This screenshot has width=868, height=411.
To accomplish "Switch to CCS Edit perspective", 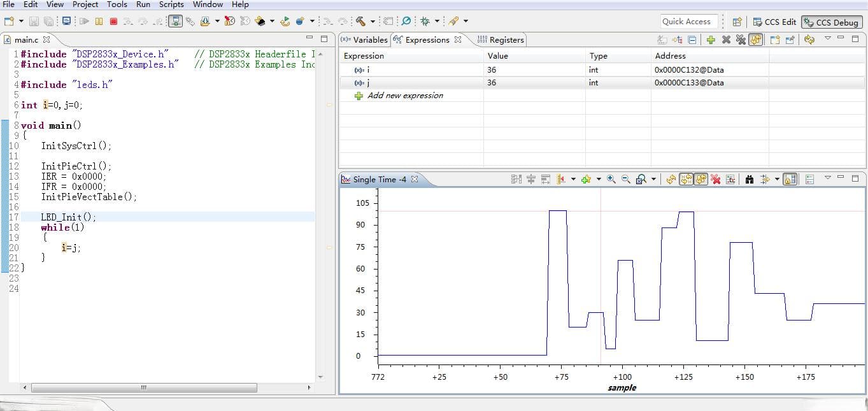I will click(774, 22).
